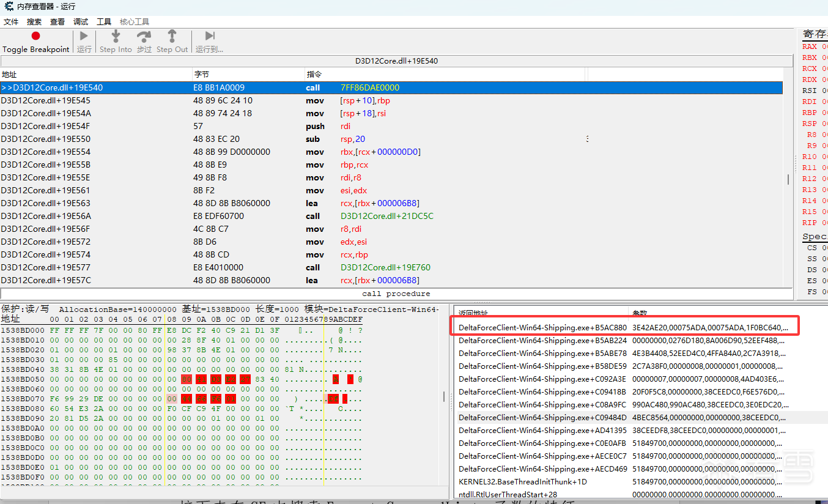Click the 地址 column header in disassembler

coord(96,74)
